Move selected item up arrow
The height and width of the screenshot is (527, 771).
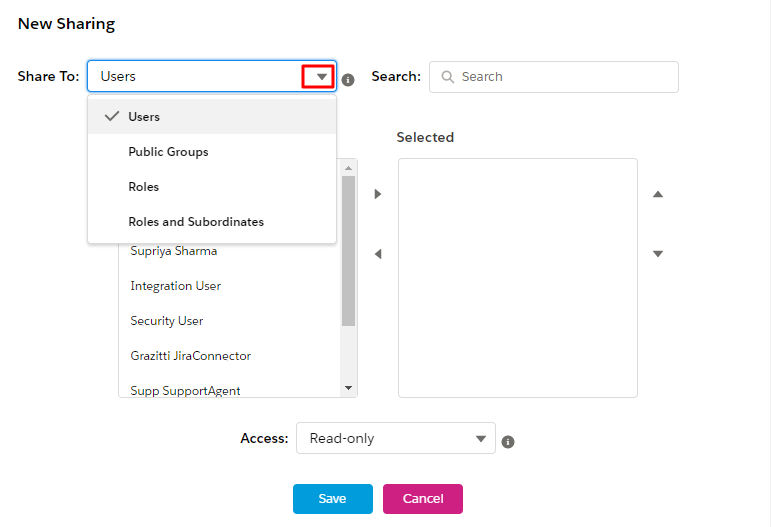click(x=658, y=194)
